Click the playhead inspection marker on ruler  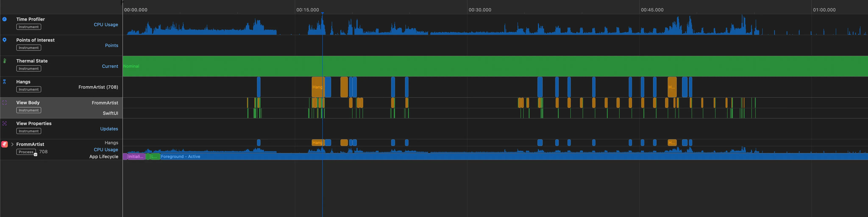[323, 13]
